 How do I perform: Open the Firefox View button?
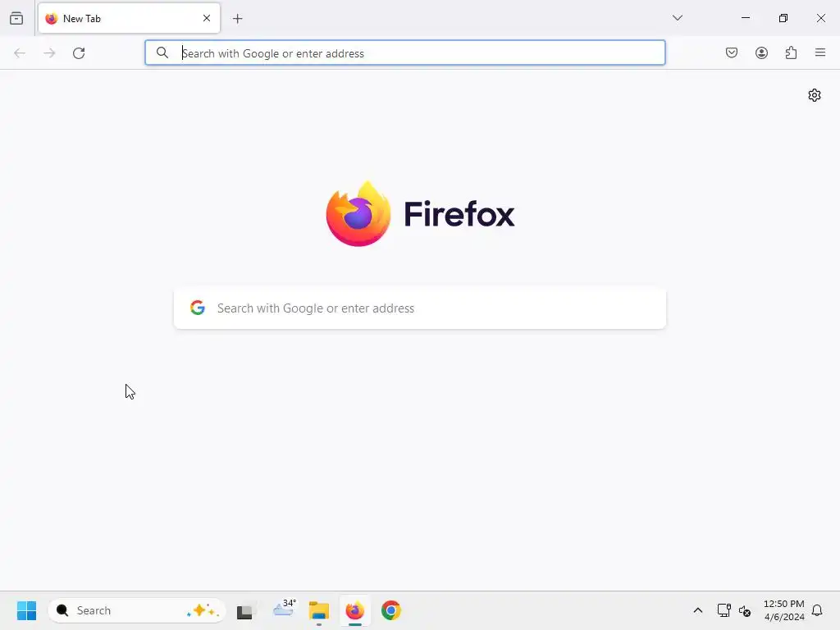coord(16,18)
